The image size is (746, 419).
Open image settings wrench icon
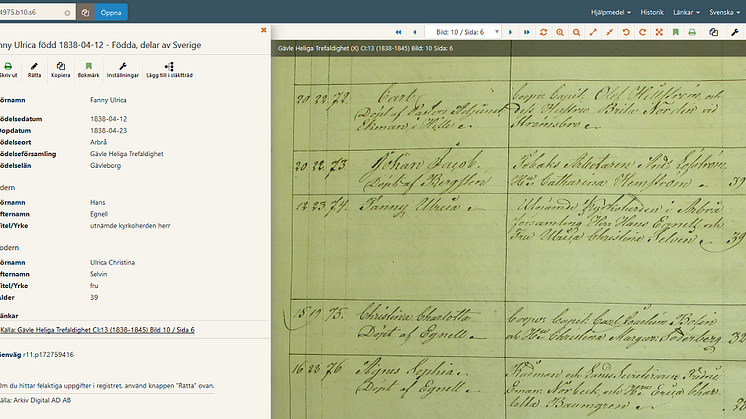tap(735, 32)
